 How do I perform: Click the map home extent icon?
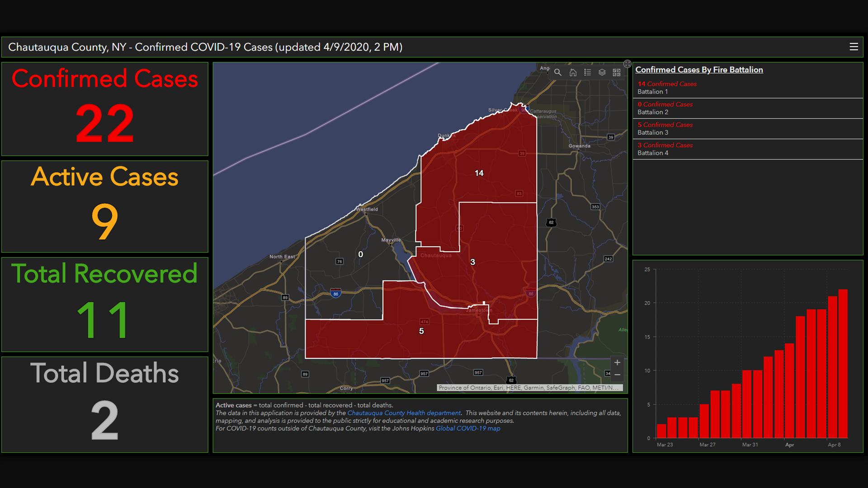pos(573,72)
